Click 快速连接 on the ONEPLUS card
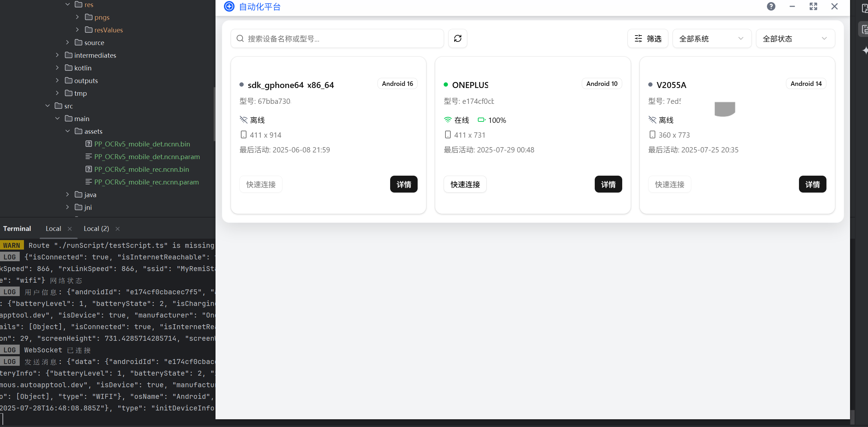Viewport: 868px width, 427px height. pyautogui.click(x=465, y=184)
